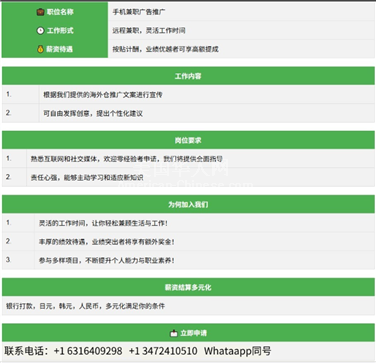Select the 手机兼职广告推广 job title text
Image resolution: width=376 pixels, height=363 pixels.
coord(139,12)
